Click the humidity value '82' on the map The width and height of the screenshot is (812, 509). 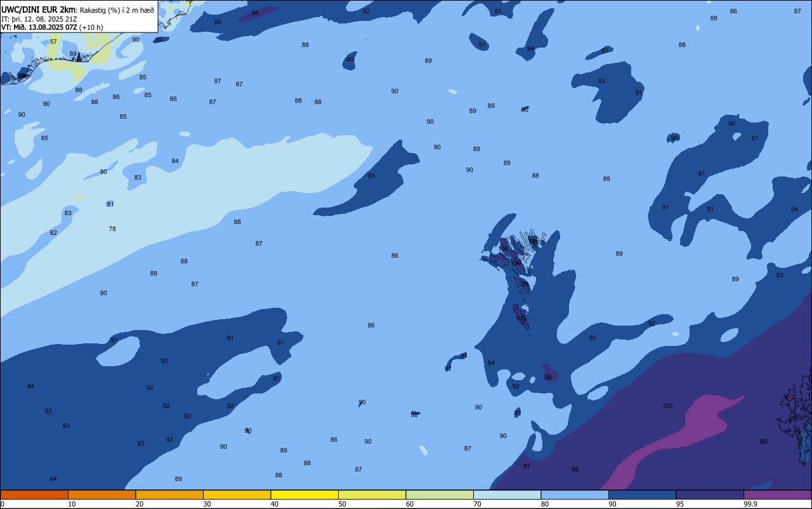53,233
